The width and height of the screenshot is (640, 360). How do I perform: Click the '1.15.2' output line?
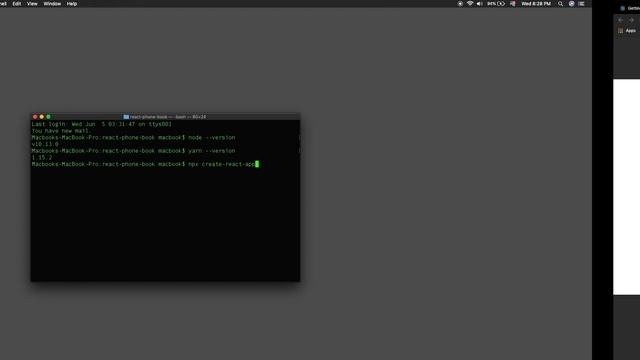click(x=42, y=158)
